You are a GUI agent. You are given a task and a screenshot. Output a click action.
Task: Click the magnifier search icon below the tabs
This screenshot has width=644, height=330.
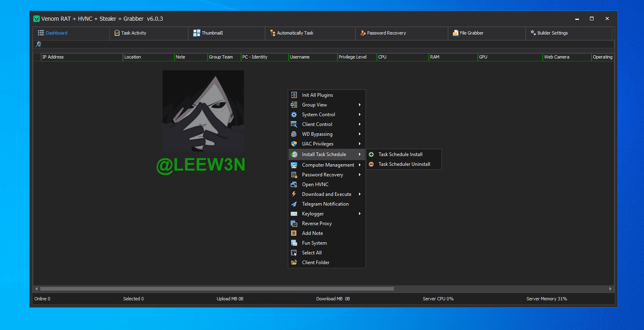(x=39, y=44)
